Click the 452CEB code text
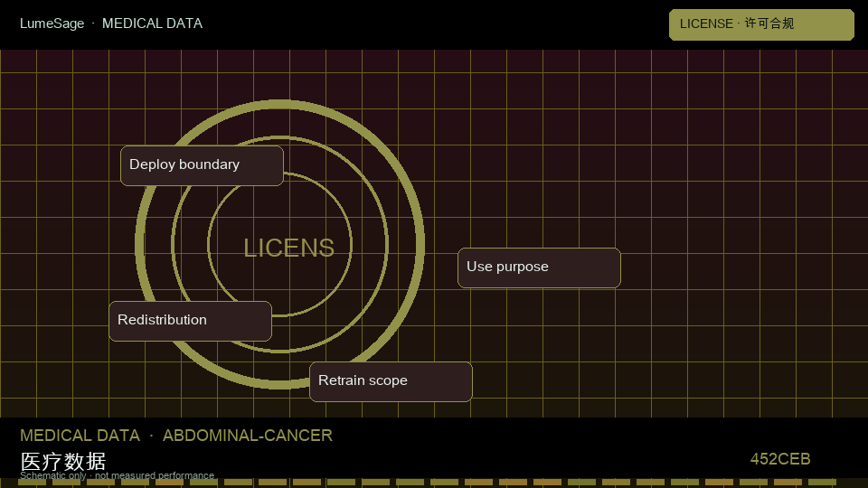868x488 pixels. coord(780,459)
